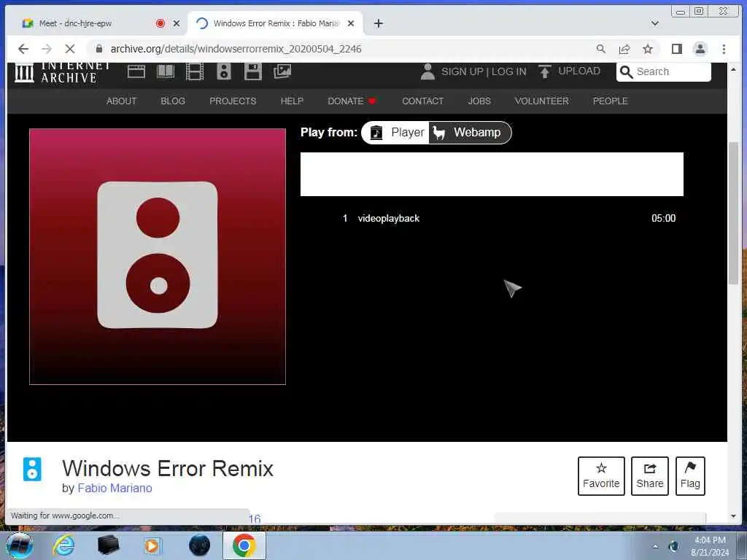Click the scrollbar up arrow
This screenshot has width=747, height=560.
tap(733, 69)
